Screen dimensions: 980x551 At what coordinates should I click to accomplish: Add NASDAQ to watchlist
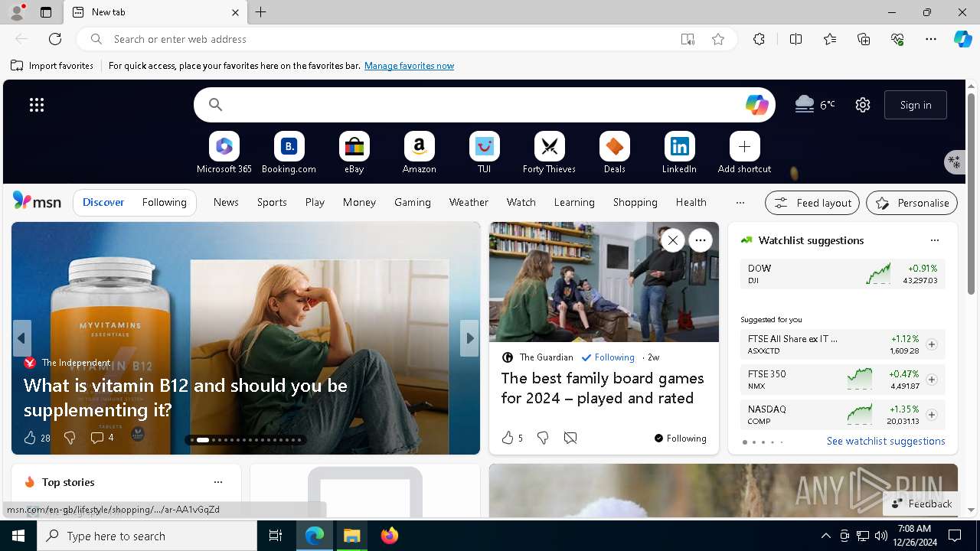click(931, 415)
